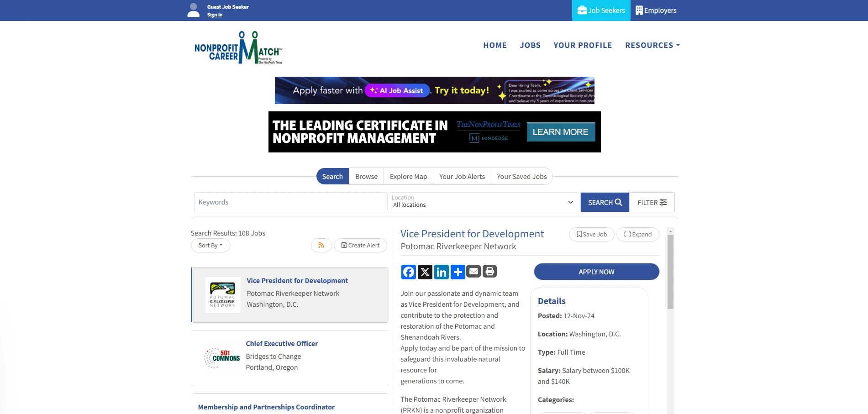Expand the Sort By dropdown
Viewport: 868px width, 414px height.
tap(210, 245)
